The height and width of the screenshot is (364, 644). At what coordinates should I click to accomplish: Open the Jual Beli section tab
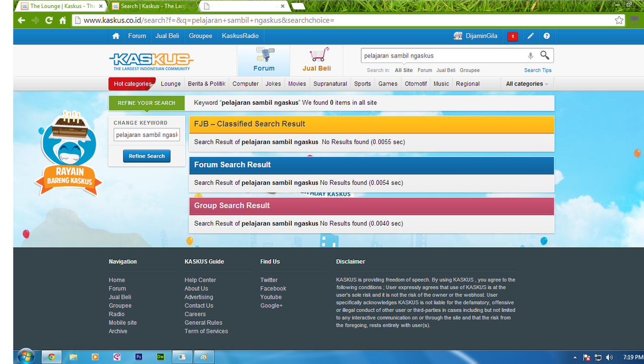tap(316, 60)
